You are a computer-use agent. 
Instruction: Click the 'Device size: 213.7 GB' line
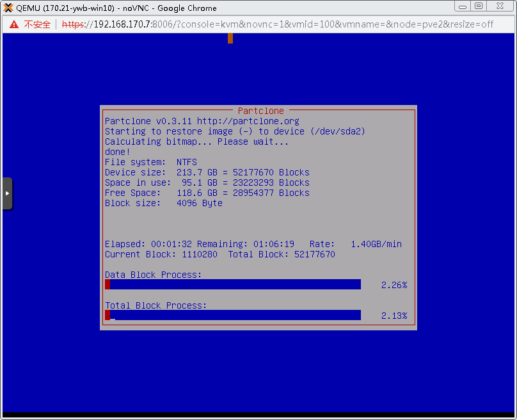click(x=207, y=173)
